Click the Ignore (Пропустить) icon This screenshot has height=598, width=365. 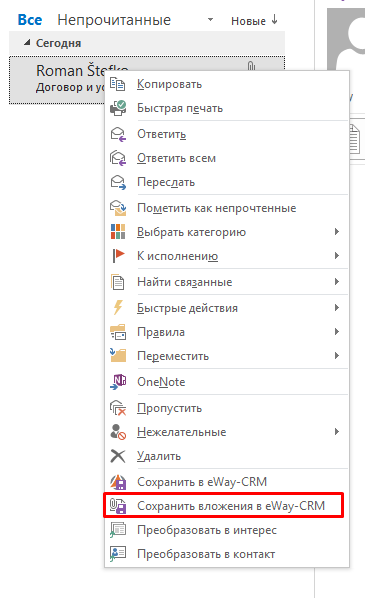click(x=117, y=408)
